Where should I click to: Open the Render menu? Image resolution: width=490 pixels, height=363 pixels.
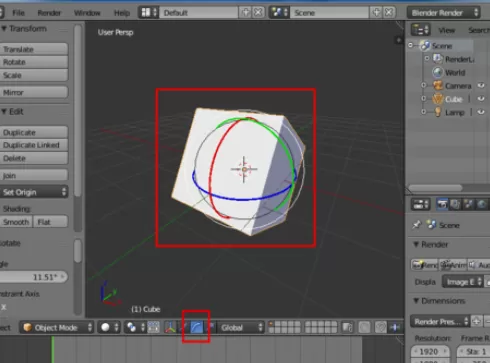click(49, 13)
